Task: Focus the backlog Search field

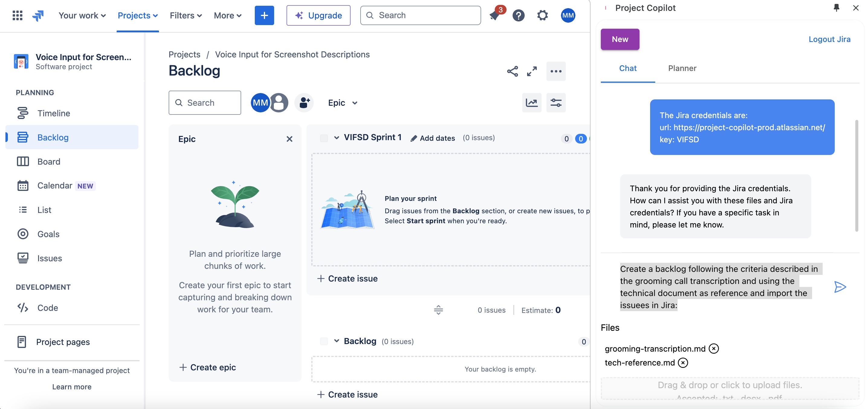Action: pyautogui.click(x=205, y=102)
